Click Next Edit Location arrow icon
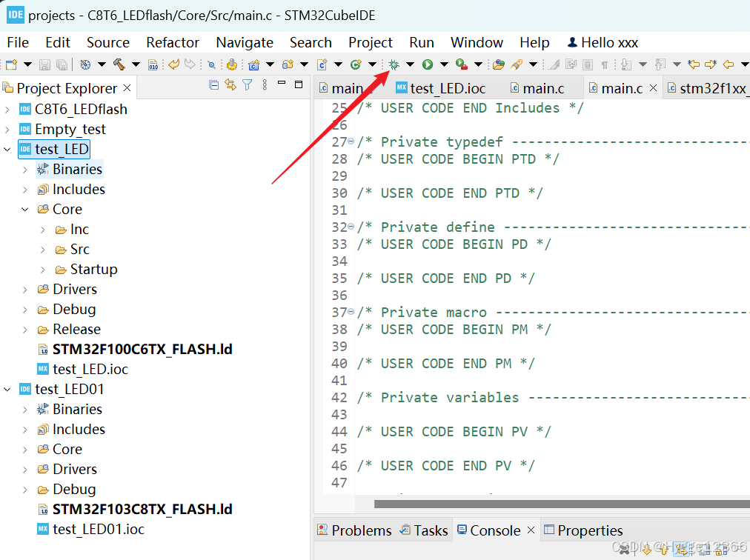Image resolution: width=750 pixels, height=560 pixels. [711, 64]
